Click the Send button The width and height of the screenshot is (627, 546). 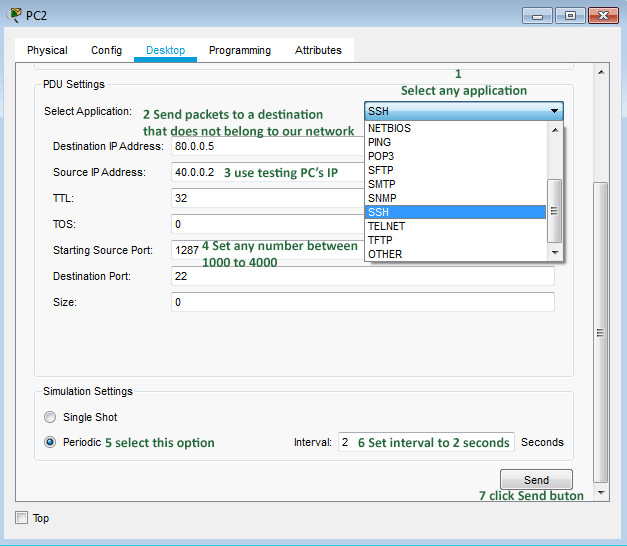(536, 480)
